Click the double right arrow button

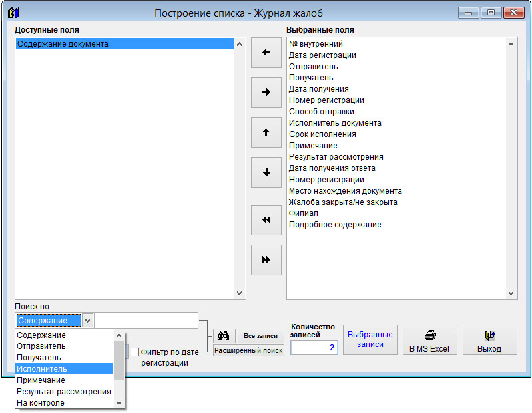[x=266, y=260]
